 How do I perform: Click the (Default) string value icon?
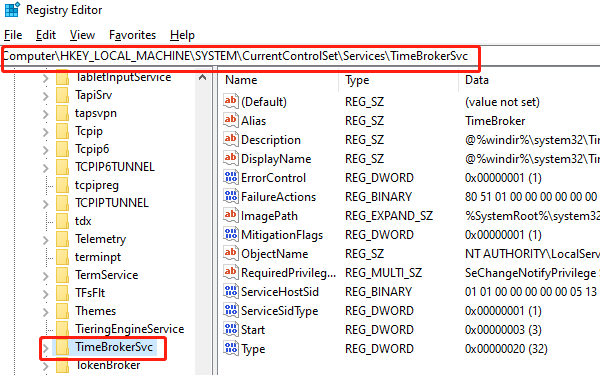[231, 101]
